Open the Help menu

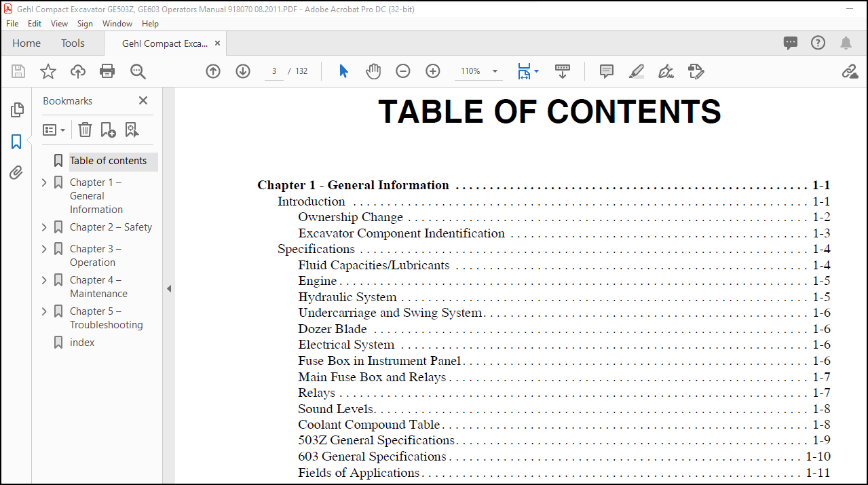(x=150, y=23)
